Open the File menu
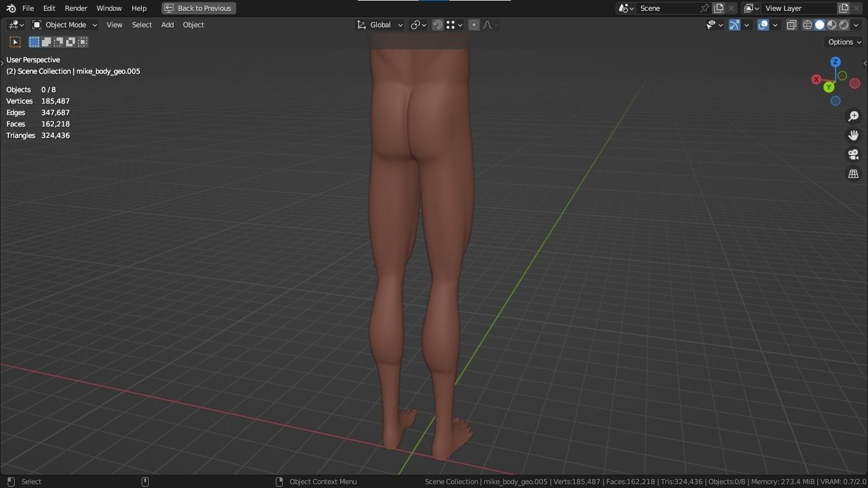This screenshot has width=868, height=488. tap(28, 8)
